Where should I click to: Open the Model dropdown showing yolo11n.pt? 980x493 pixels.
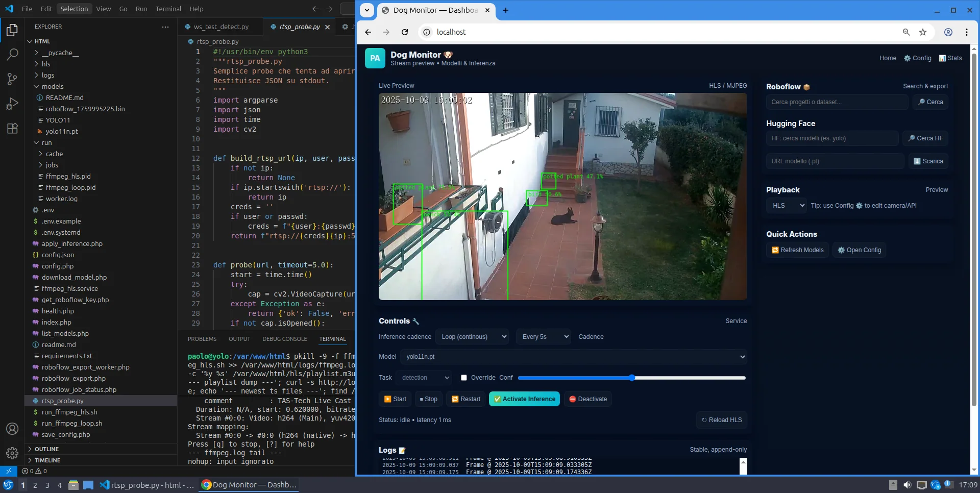(x=573, y=357)
